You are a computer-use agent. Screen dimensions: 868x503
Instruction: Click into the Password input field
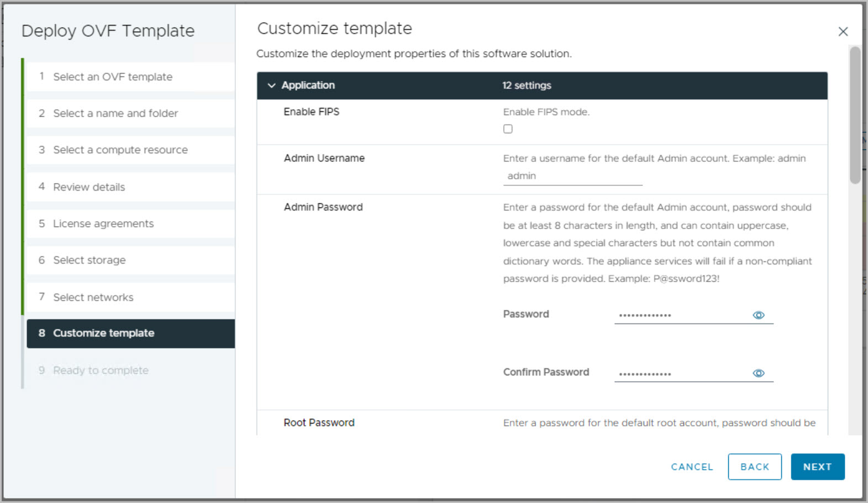[681, 315]
